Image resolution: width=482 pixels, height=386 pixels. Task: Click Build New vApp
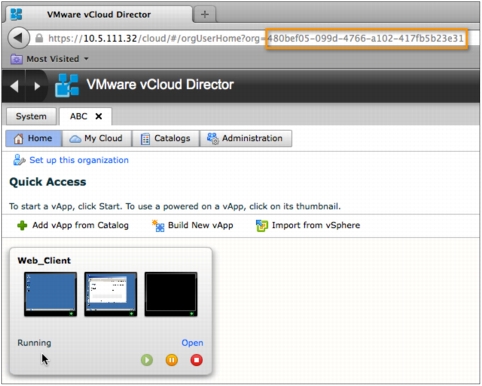[x=201, y=225]
